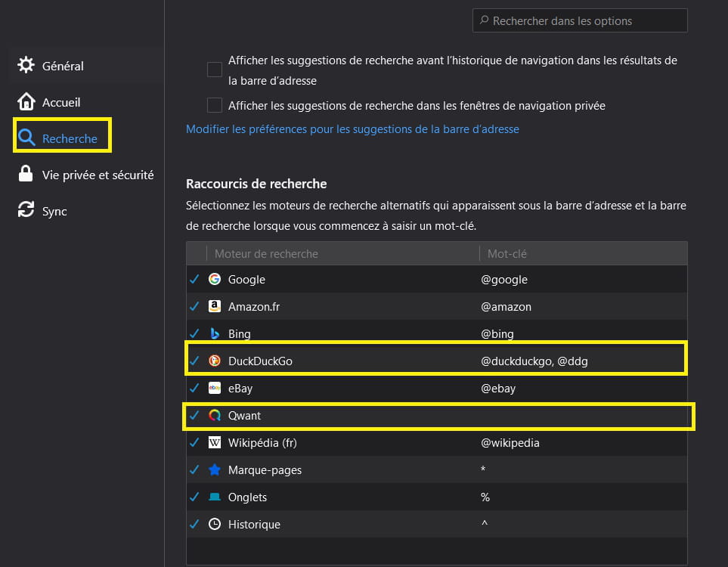Click the Qwant logo icon
The image size is (728, 567).
click(215, 415)
